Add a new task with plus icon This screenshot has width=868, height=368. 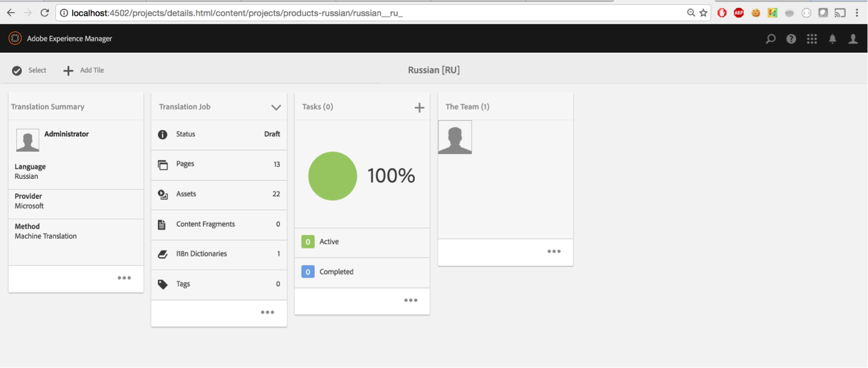pos(419,108)
